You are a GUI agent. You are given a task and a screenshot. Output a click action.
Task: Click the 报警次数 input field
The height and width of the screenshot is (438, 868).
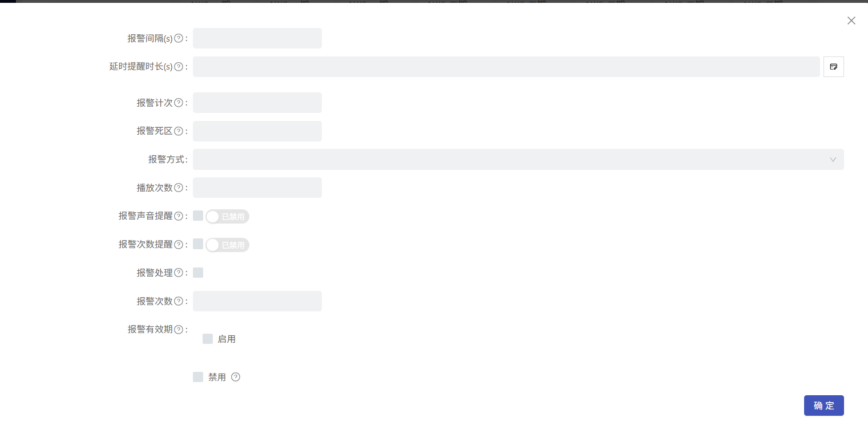click(257, 301)
